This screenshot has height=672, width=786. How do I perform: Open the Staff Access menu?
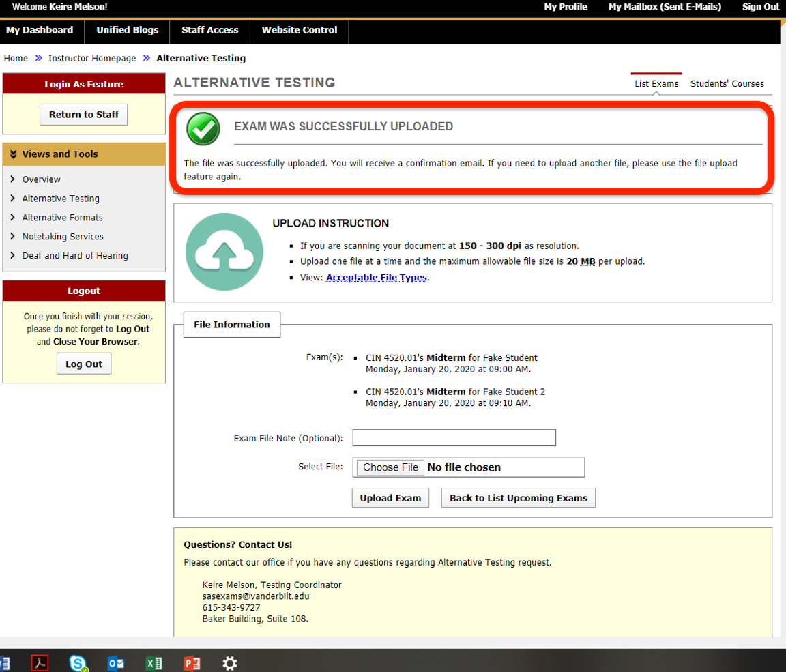point(209,30)
